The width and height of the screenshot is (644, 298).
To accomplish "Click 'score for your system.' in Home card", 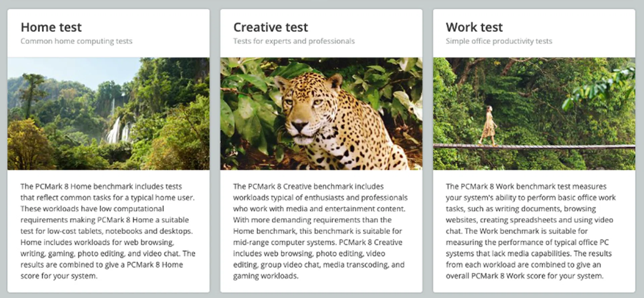I will [x=59, y=276].
